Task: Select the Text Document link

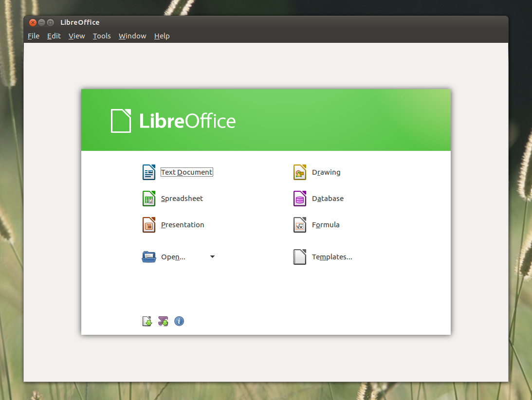Action: point(186,172)
